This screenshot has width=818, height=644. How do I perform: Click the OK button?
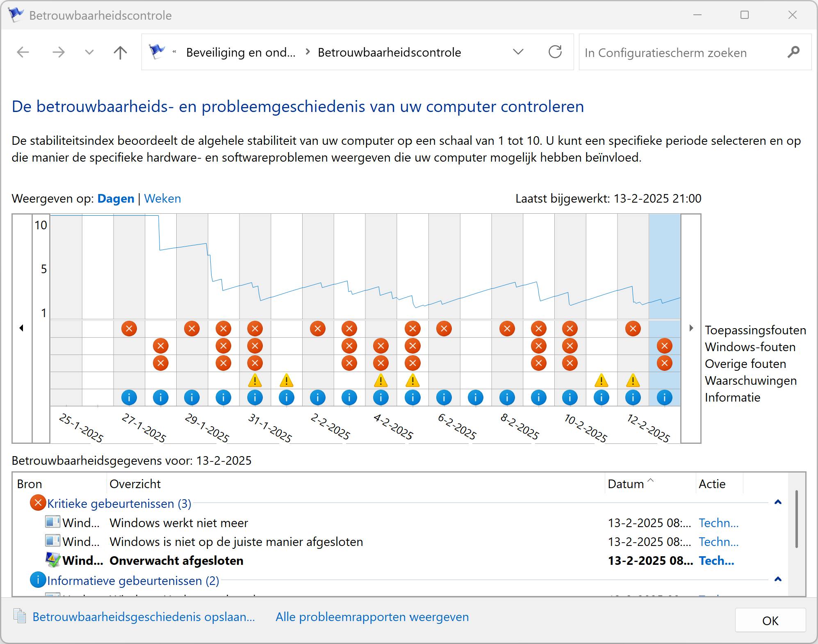point(770,621)
